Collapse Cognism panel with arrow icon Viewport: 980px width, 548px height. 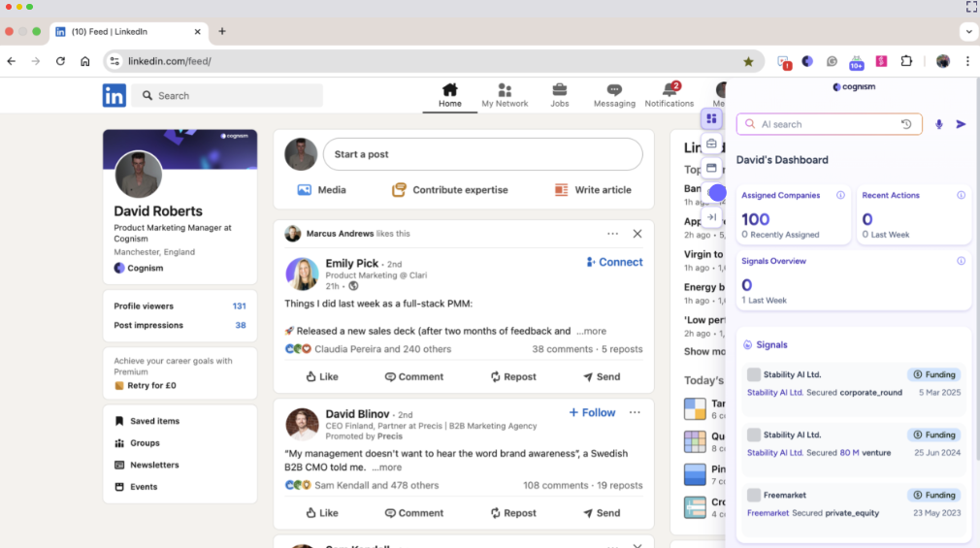click(711, 217)
